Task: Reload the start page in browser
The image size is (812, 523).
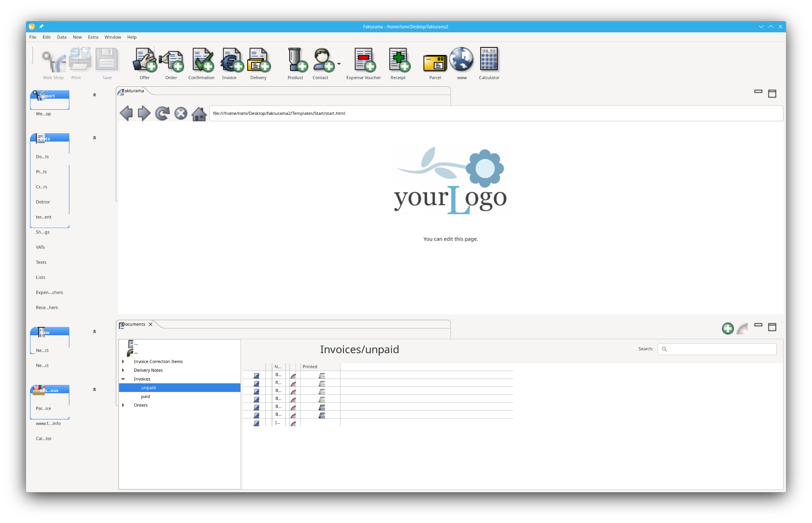Action: click(162, 113)
